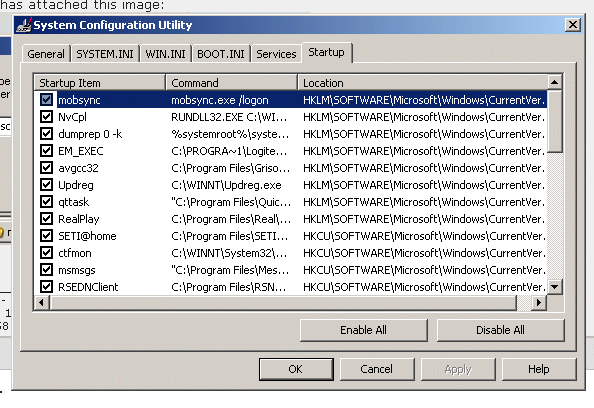
Task: Click the 'C:\WINNT\Updreg.exe' command cell
Action: [226, 185]
